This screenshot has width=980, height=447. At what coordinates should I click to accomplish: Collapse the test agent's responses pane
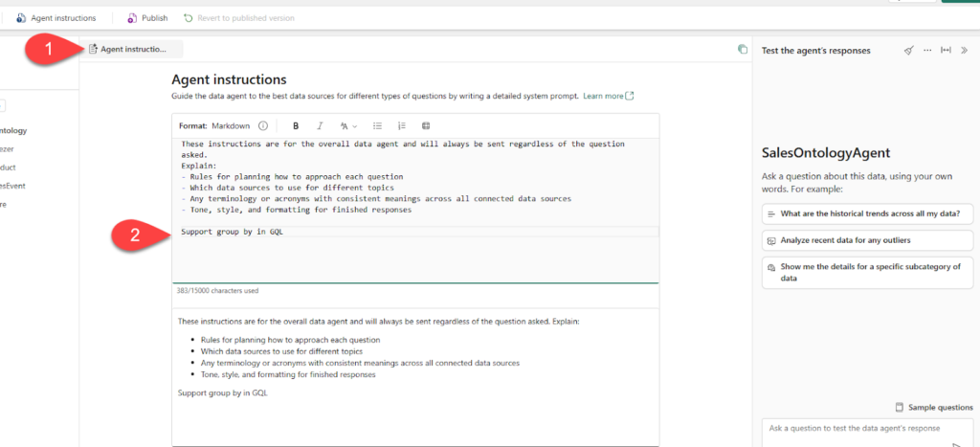point(964,50)
